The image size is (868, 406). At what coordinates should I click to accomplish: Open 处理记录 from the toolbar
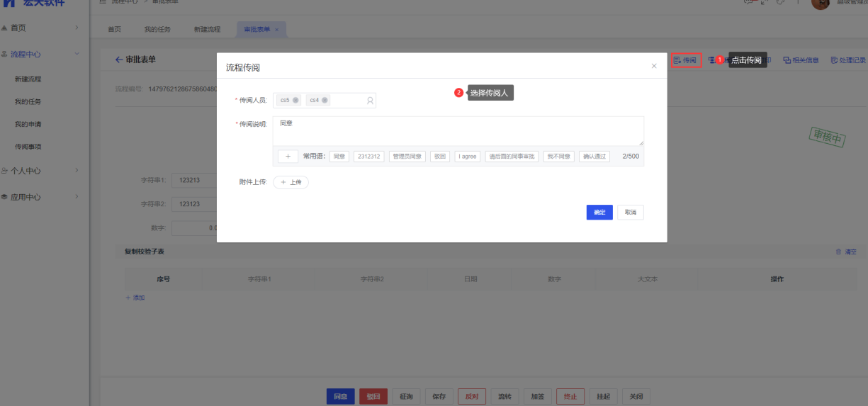coord(848,61)
